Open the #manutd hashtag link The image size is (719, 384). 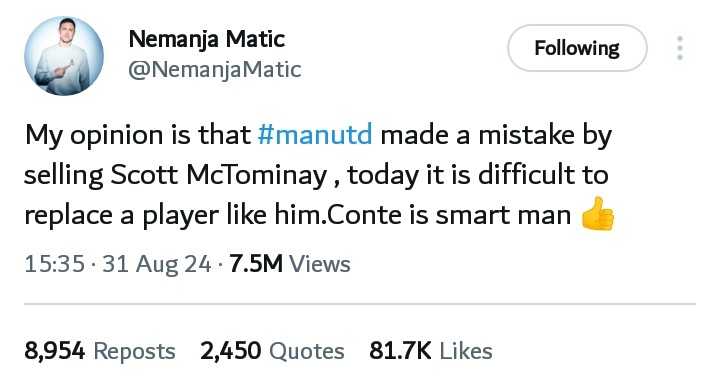(315, 135)
